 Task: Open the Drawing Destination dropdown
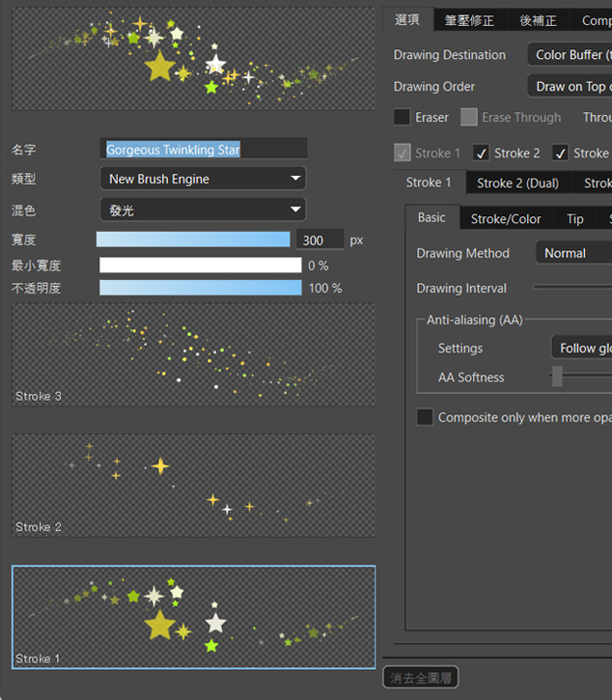click(569, 55)
